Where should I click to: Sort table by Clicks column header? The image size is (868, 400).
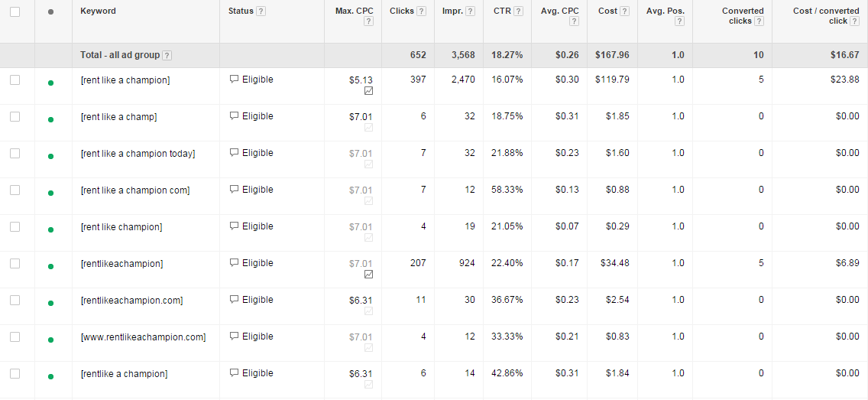(402, 11)
